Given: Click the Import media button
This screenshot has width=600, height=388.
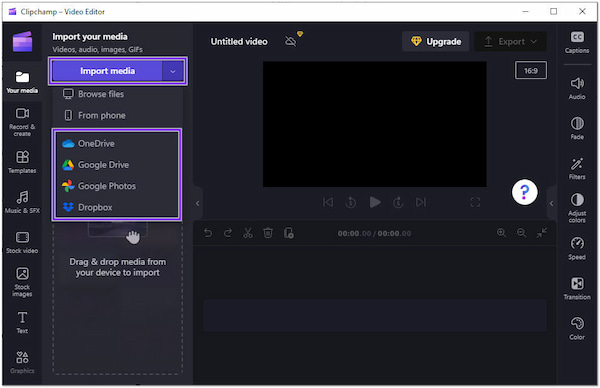Looking at the screenshot, I should 107,71.
